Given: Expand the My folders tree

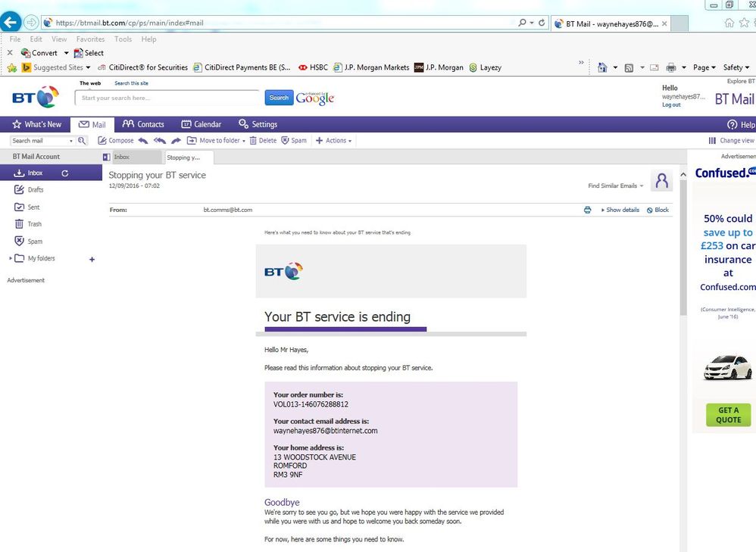Looking at the screenshot, I should pyautogui.click(x=10, y=258).
